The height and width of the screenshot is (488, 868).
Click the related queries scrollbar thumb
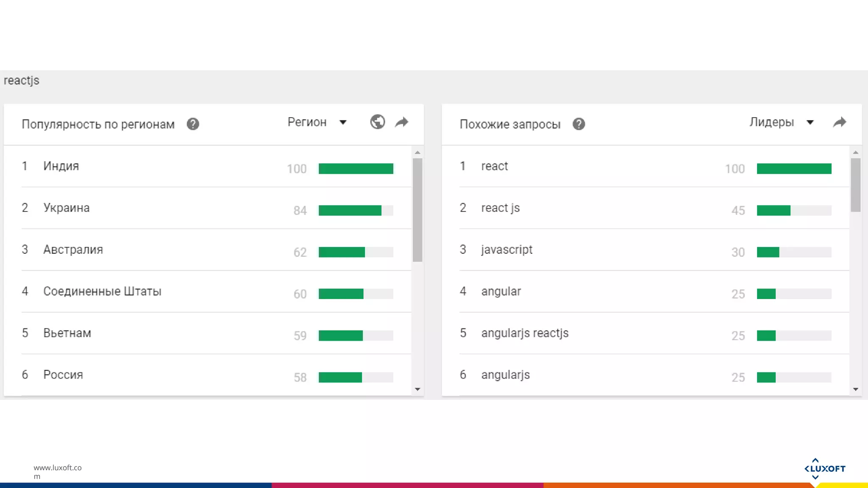[855, 185]
